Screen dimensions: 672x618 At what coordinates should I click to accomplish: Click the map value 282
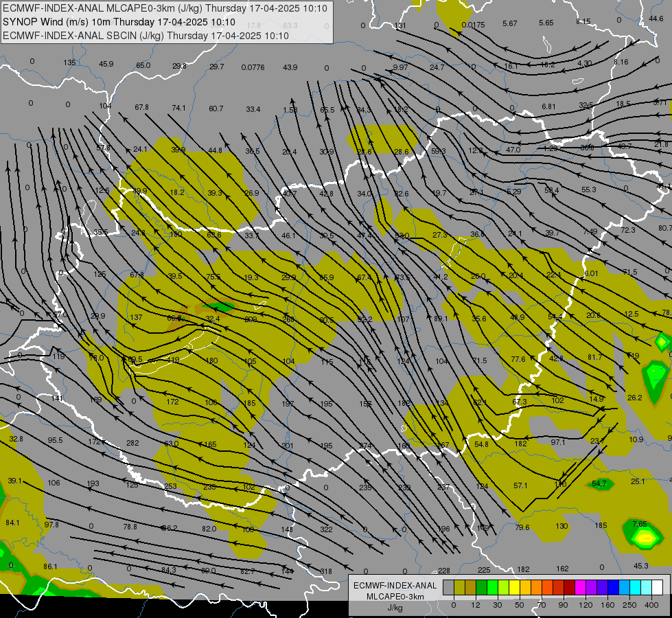[x=133, y=443]
